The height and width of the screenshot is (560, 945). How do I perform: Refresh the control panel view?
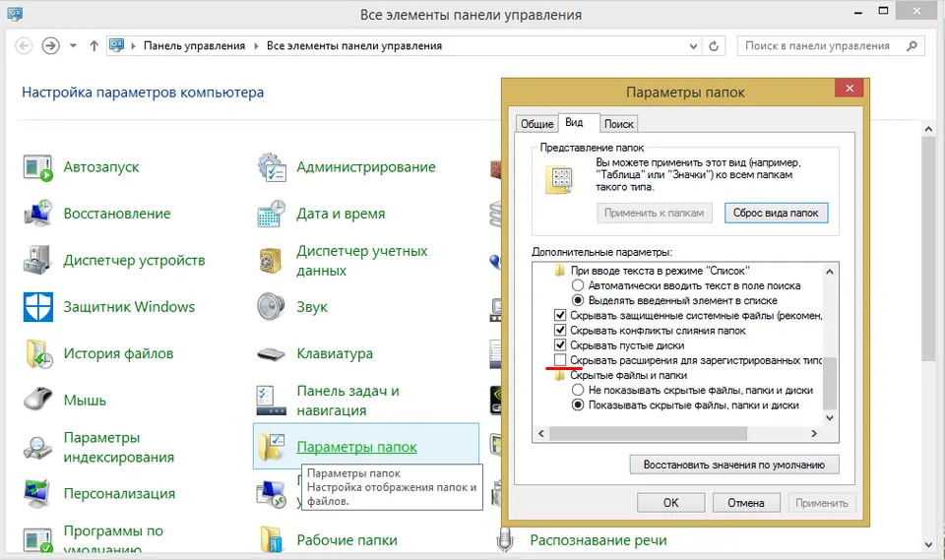pyautogui.click(x=714, y=46)
